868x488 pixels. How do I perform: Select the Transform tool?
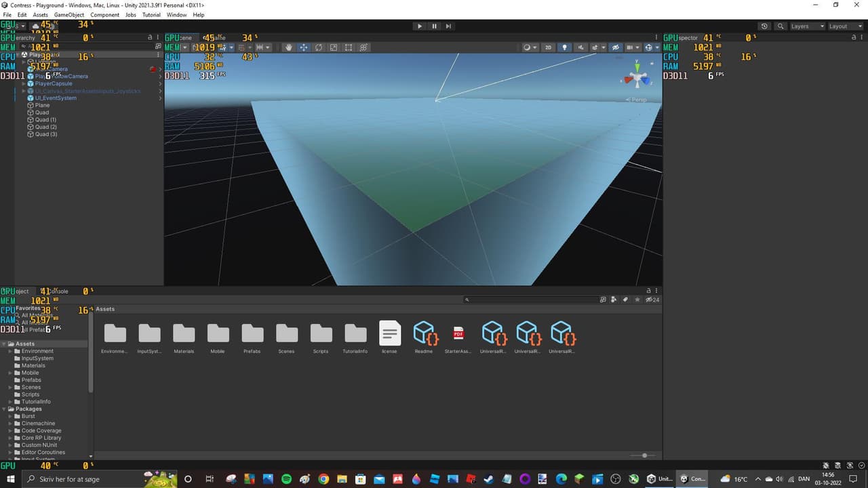pos(363,47)
